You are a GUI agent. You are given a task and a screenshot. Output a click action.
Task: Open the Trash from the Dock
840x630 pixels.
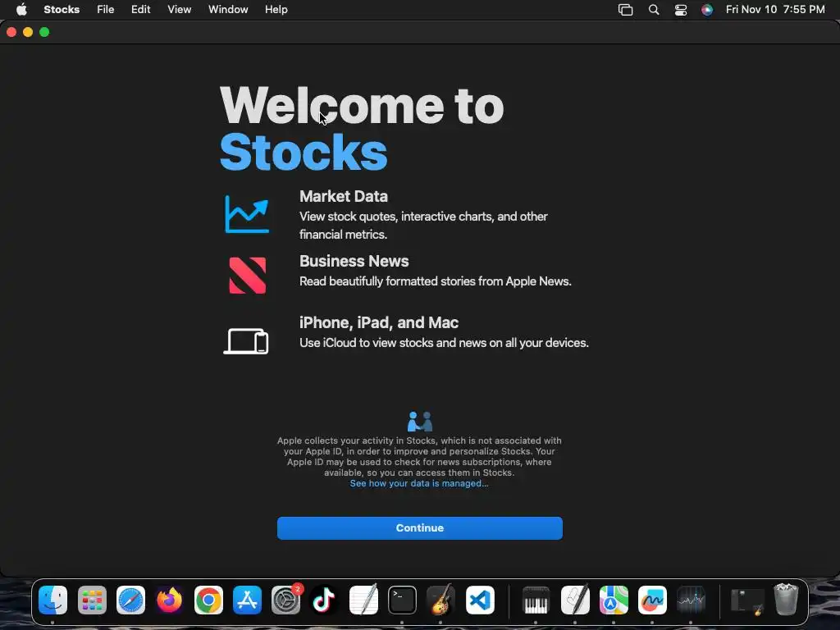[x=786, y=600]
